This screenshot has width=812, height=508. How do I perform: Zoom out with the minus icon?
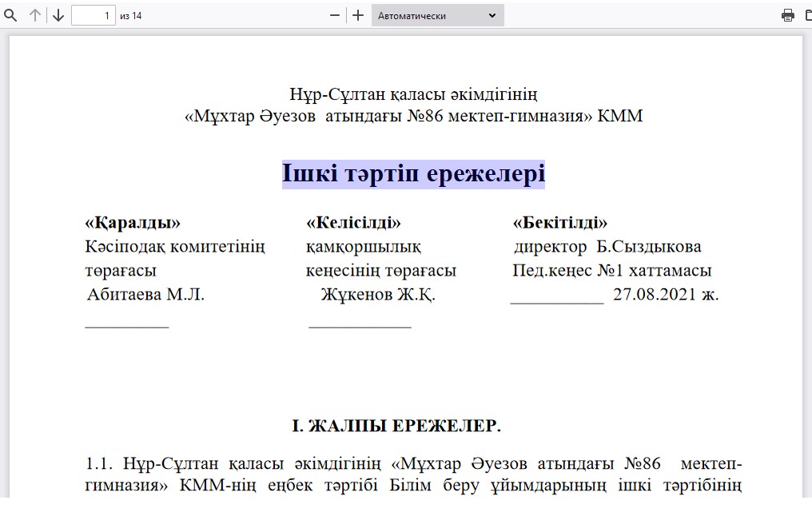335,14
